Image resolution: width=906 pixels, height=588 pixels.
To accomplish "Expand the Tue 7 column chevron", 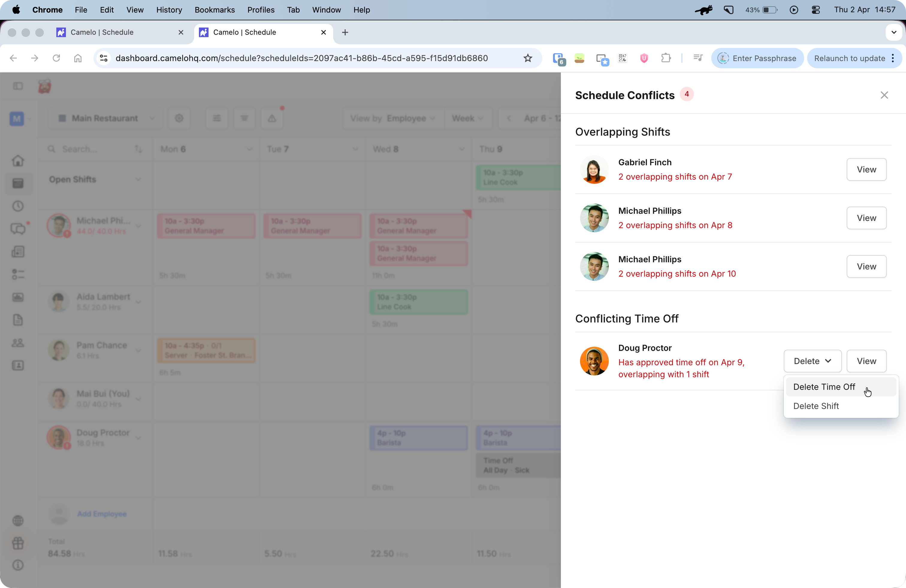I will pyautogui.click(x=356, y=149).
